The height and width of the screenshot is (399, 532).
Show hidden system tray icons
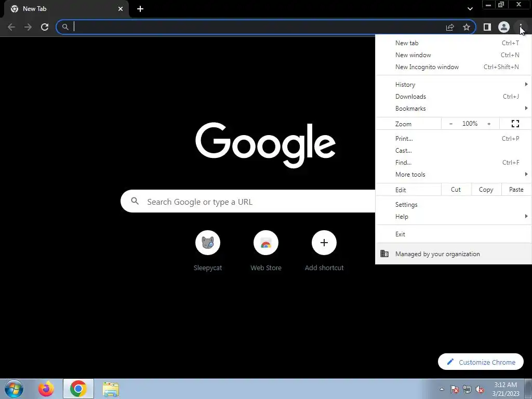(442, 389)
